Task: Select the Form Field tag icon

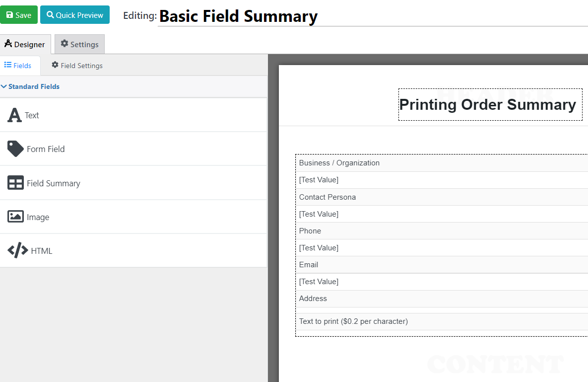Action: point(15,149)
